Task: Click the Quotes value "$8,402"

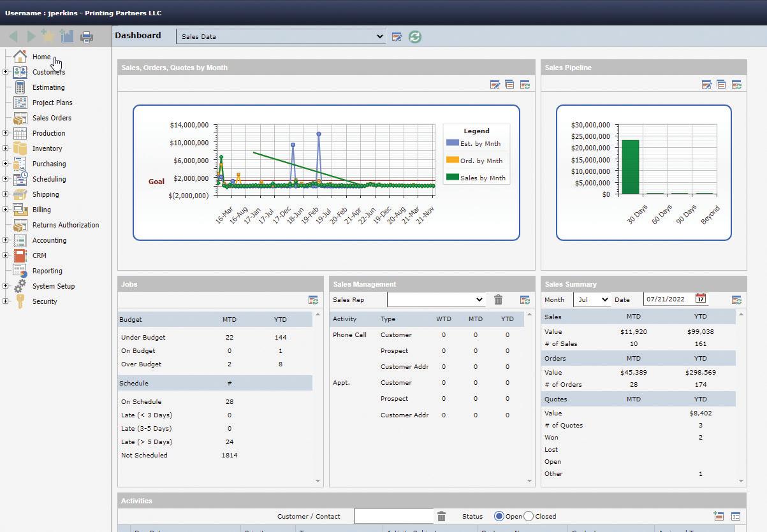Action: (700, 413)
